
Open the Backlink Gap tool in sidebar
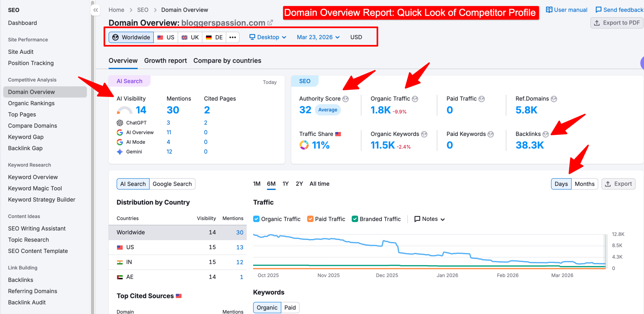tap(25, 148)
